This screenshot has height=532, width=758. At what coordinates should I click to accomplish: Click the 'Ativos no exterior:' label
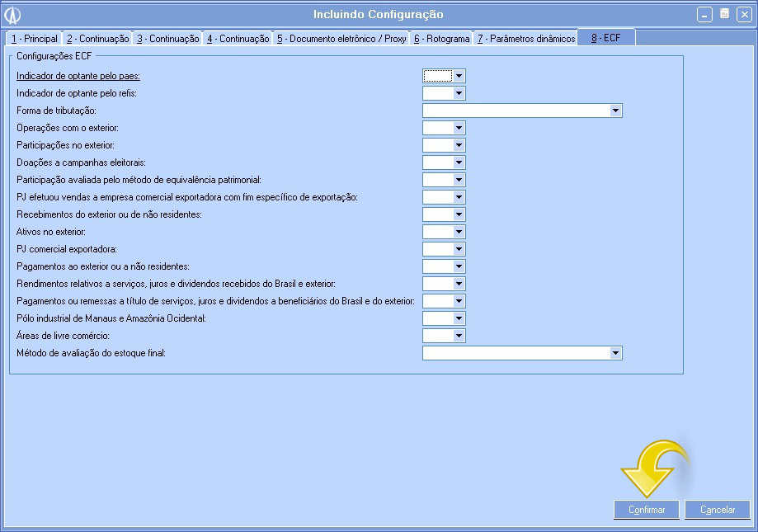pyautogui.click(x=51, y=232)
